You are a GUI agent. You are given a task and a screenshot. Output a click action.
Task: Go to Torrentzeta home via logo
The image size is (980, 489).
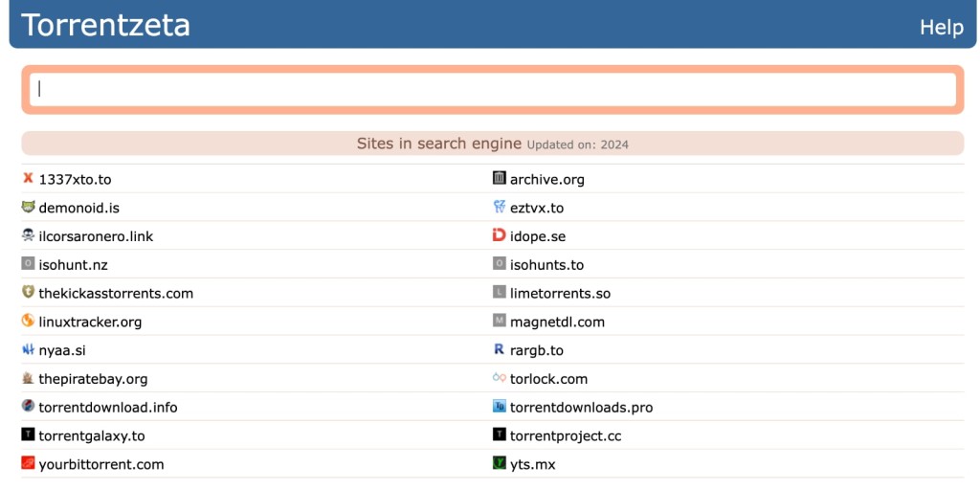[x=105, y=25]
